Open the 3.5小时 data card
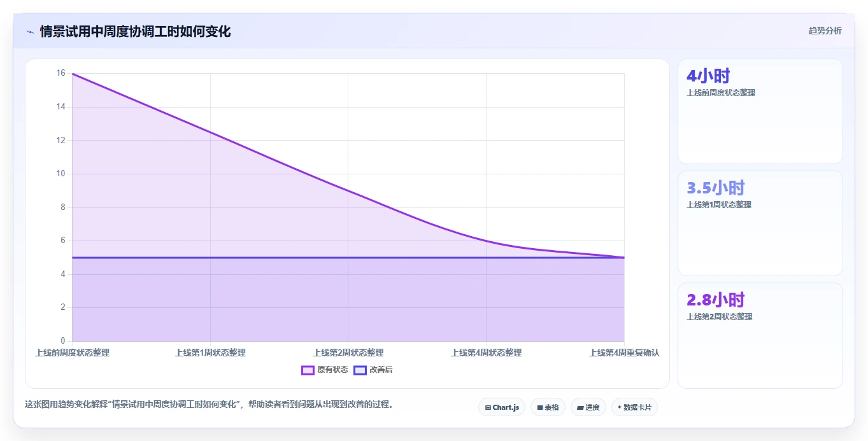The image size is (868, 441). click(760, 223)
